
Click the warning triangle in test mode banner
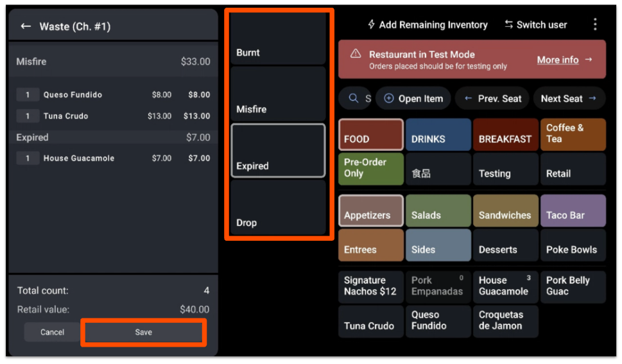coord(356,54)
